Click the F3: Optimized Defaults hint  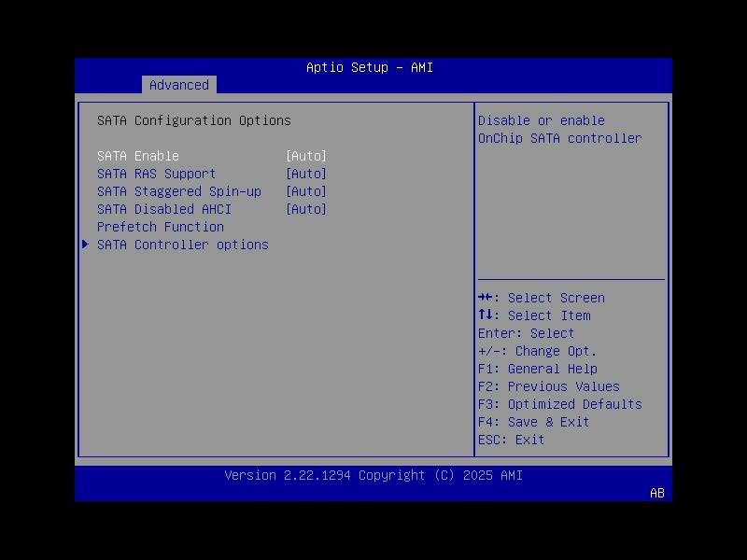pos(559,404)
